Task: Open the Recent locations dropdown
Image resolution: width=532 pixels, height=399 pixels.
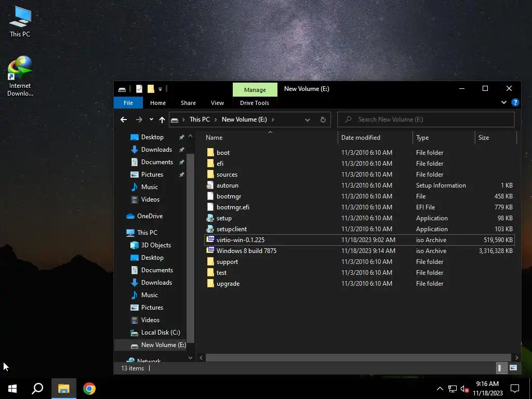Action: 151,119
